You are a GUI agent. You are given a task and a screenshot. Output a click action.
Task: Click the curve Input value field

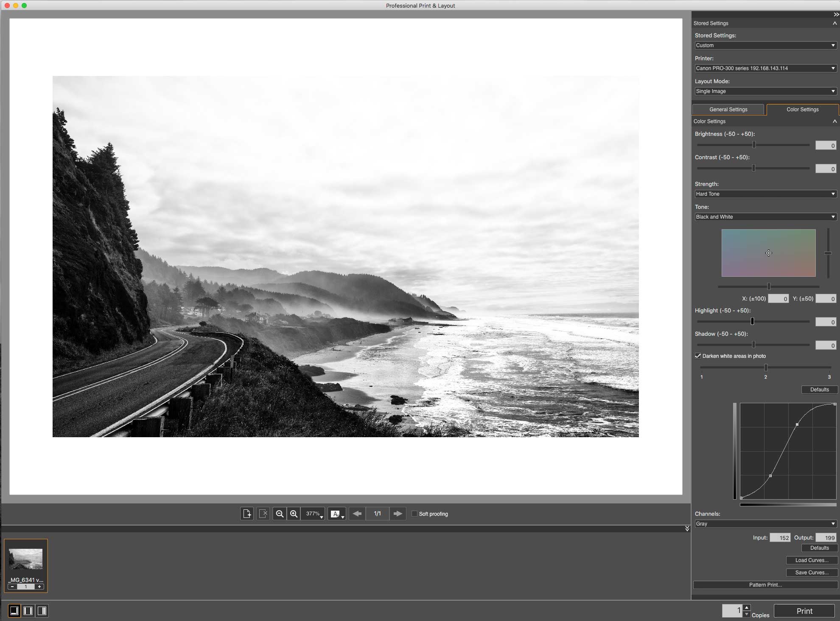[780, 538]
